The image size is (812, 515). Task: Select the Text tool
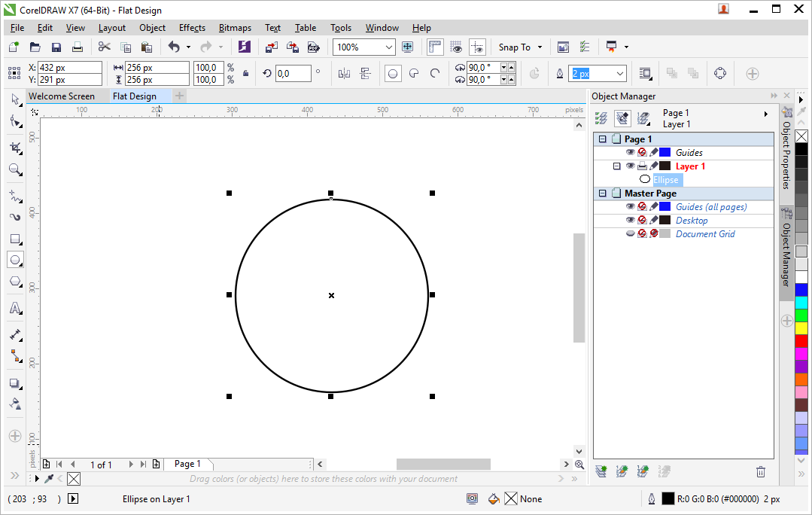tap(15, 308)
